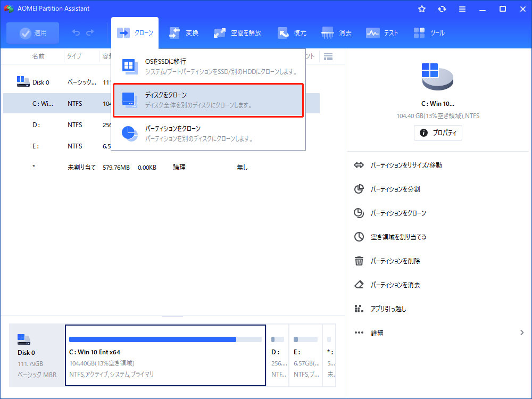Click the star favorites icon in title bar
The width and height of the screenshot is (532, 399).
(422, 9)
